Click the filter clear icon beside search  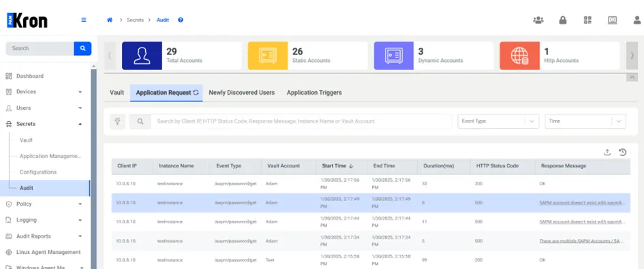click(x=118, y=122)
